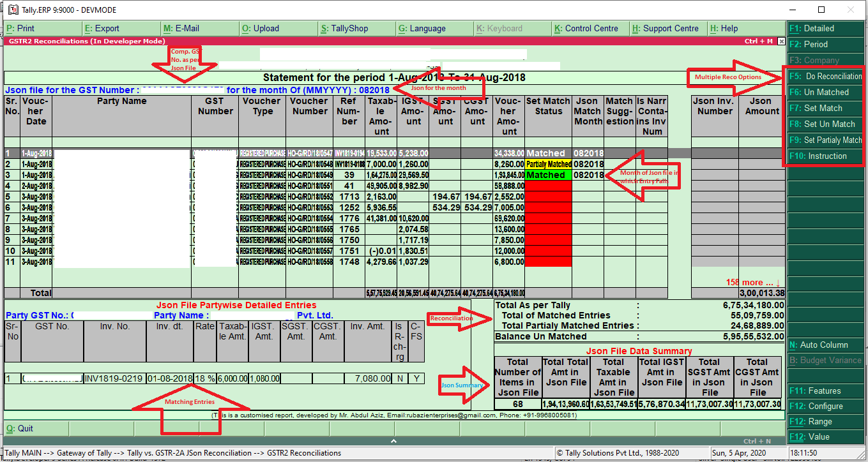Screen dimensions: 868x462
Task: Click F9: Set Partialy Match button
Action: point(825,140)
